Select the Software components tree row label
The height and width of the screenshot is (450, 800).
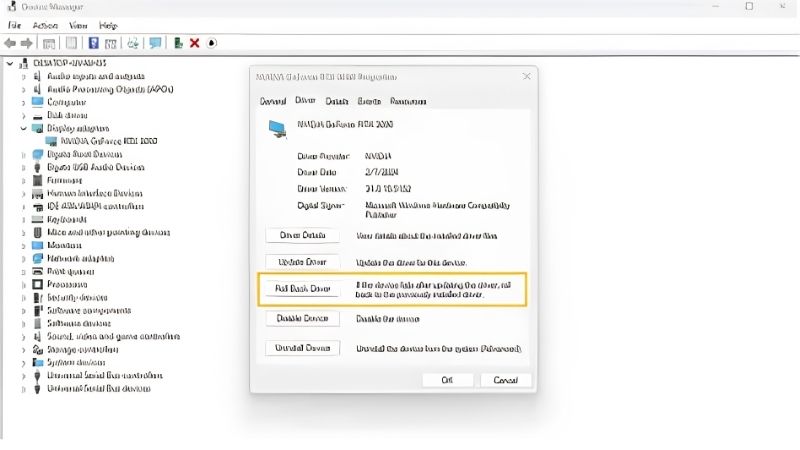[89, 310]
